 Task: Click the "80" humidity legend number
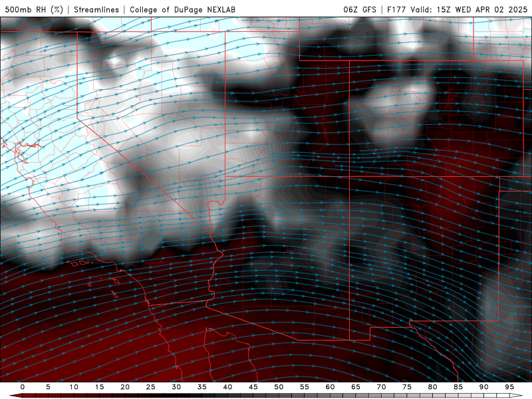point(432,387)
